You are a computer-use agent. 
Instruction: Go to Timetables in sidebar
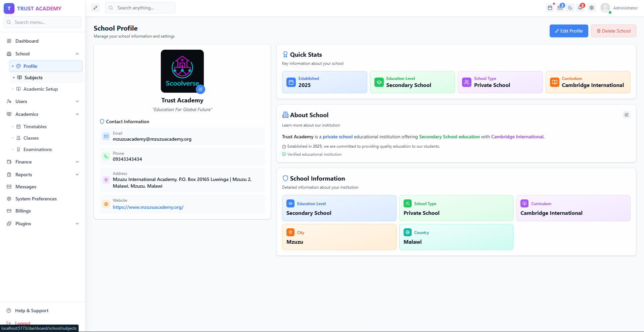35,127
